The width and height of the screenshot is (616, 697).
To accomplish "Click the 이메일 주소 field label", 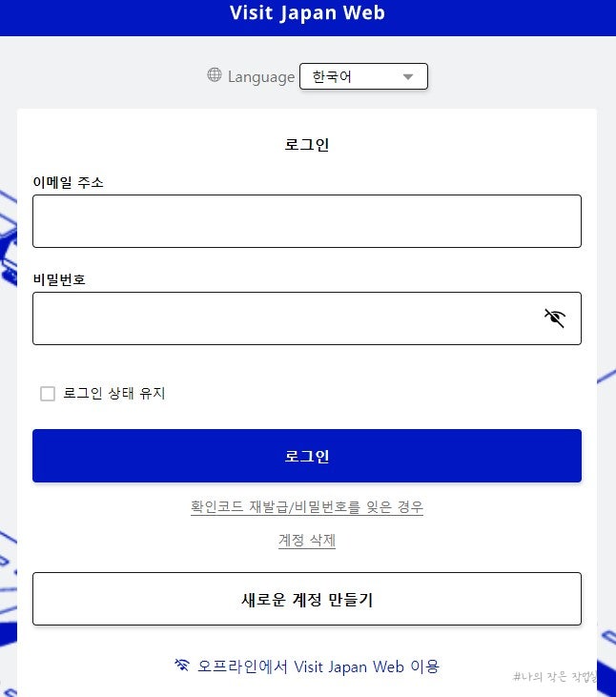I will click(68, 182).
